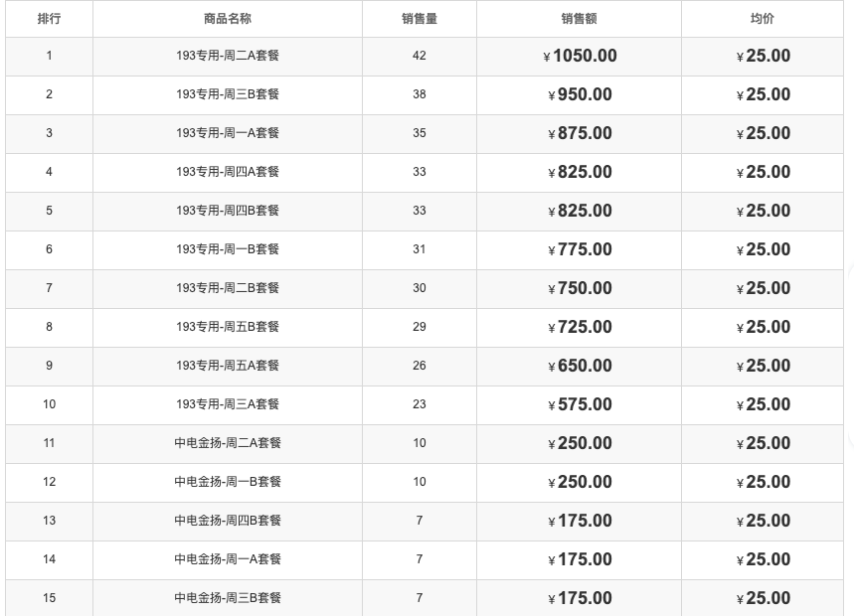Click the 193专用-周一A套餐 product cell
Viewport: 854px width, 616px height.
tap(228, 133)
